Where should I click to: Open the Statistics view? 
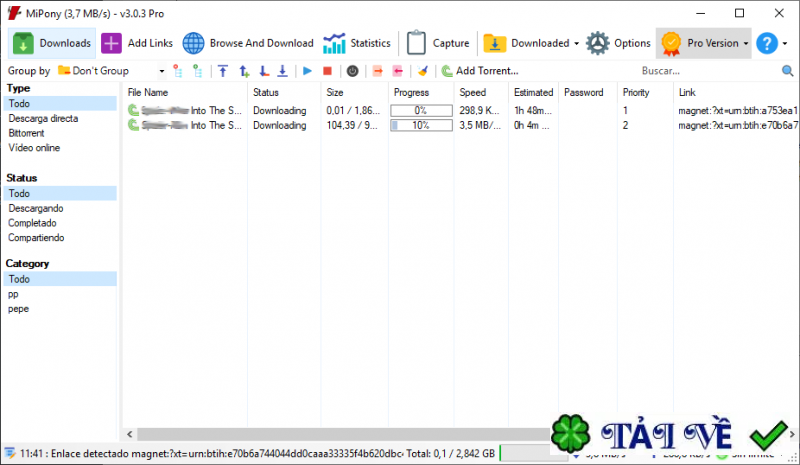pos(356,43)
